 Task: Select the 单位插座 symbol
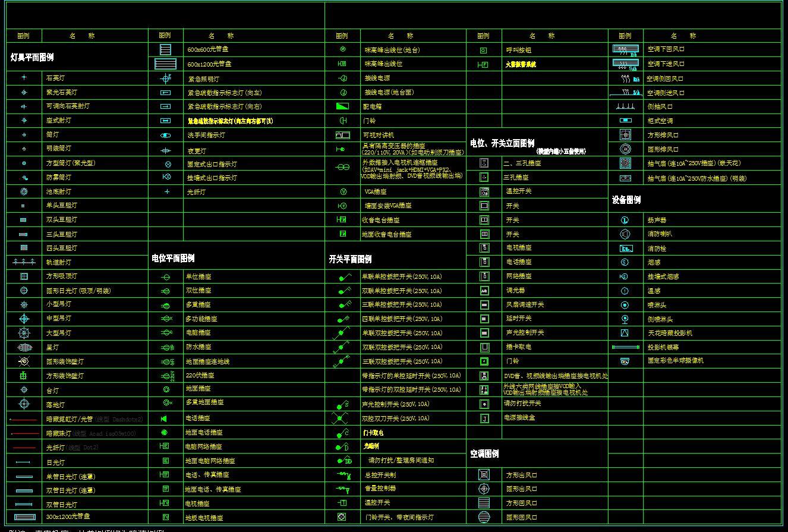click(166, 277)
